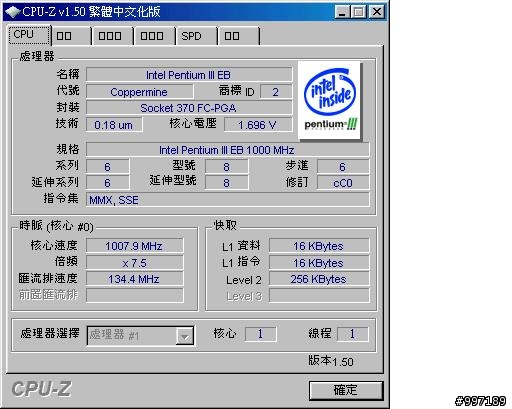Open the last tab after SPD

(238, 36)
